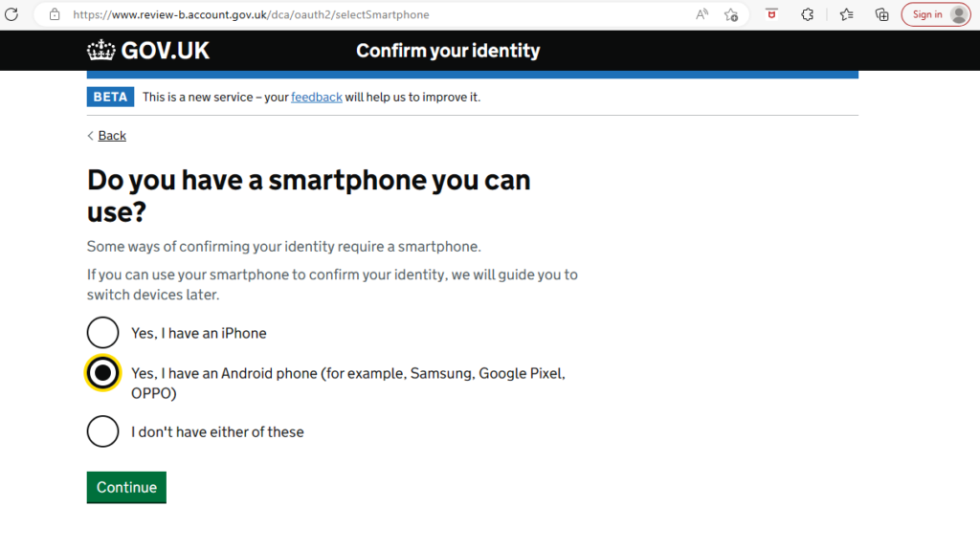This screenshot has width=980, height=551.
Task: Add page to favorites star icon
Action: [x=731, y=14]
